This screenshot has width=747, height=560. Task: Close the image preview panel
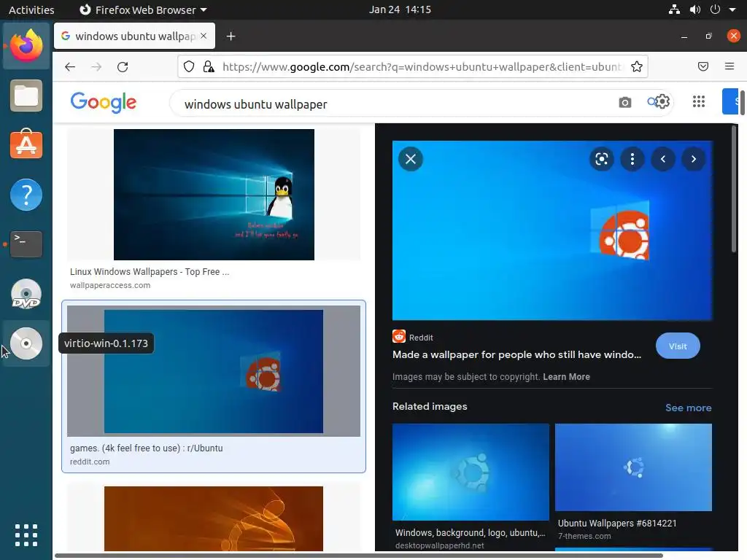click(411, 159)
